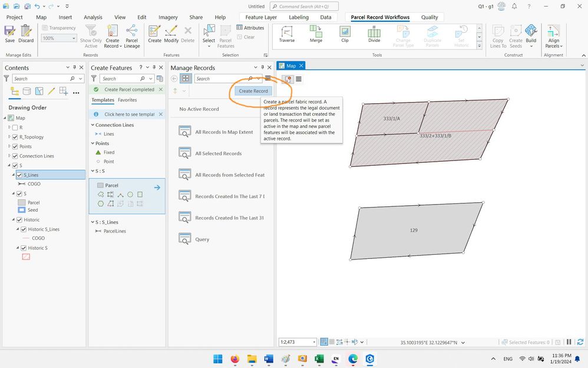The width and height of the screenshot is (588, 368).
Task: Click the Historic S red symbol swatch
Action: pos(26,257)
